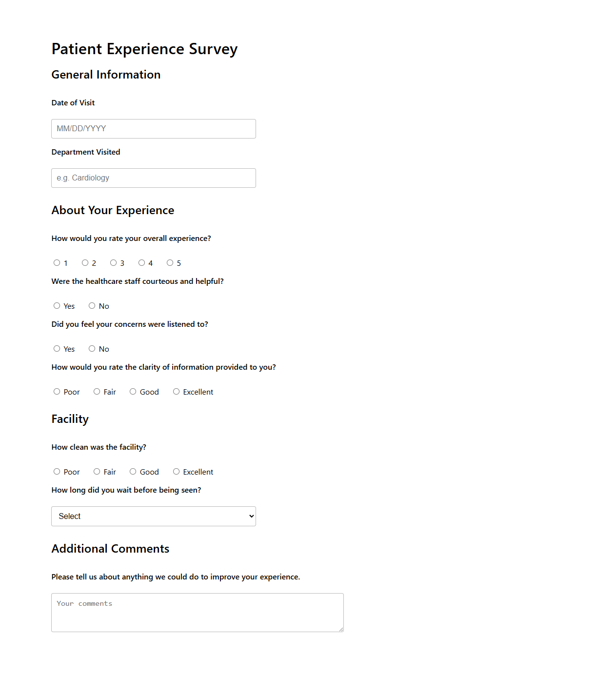Screen dimensions: 616x677
Task: Select Good for facility cleanliness
Action: [x=133, y=471]
